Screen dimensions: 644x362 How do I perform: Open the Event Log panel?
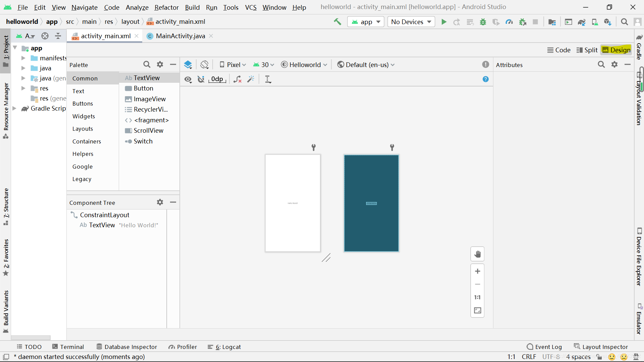pyautogui.click(x=544, y=347)
